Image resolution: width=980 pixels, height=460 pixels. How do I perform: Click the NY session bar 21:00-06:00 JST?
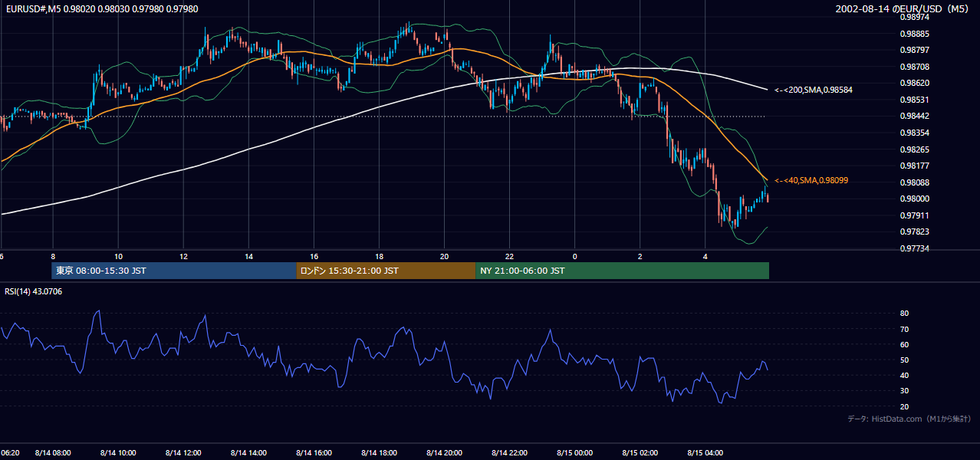pos(622,271)
